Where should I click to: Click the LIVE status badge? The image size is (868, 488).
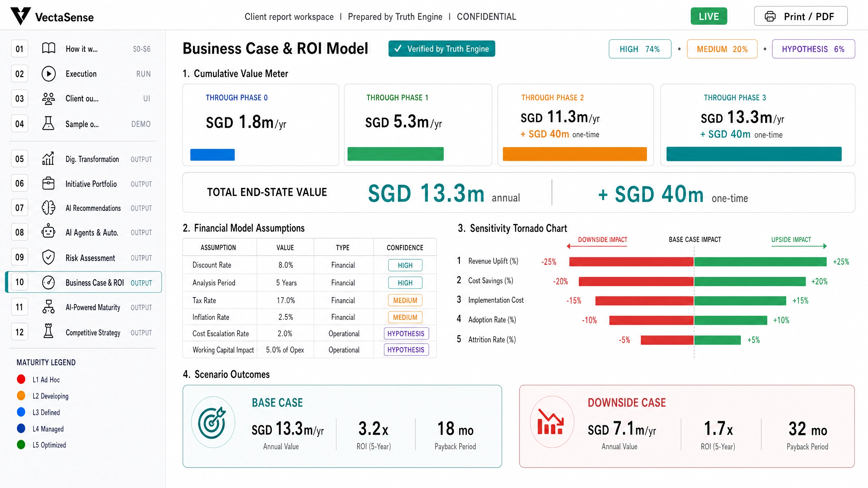coord(709,16)
